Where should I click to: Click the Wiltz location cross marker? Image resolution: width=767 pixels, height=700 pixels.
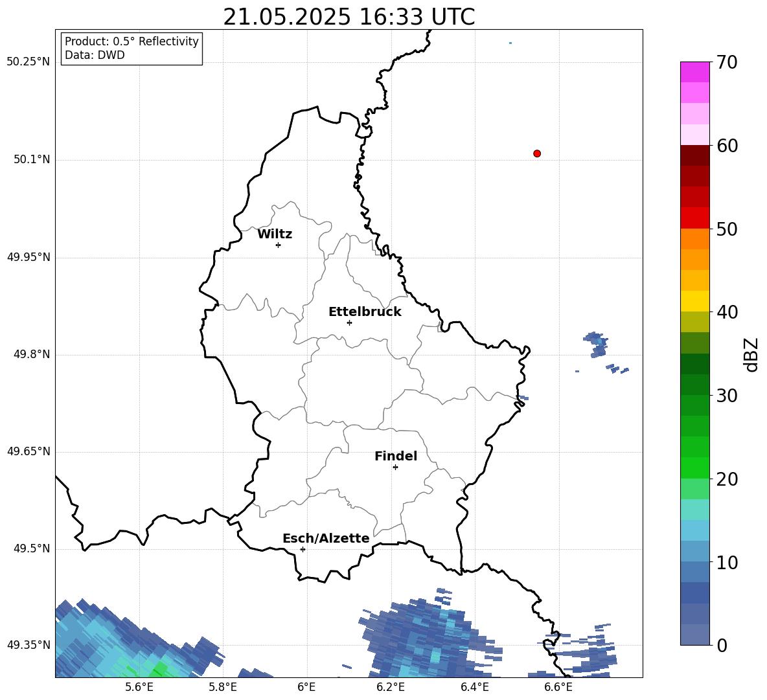point(279,245)
